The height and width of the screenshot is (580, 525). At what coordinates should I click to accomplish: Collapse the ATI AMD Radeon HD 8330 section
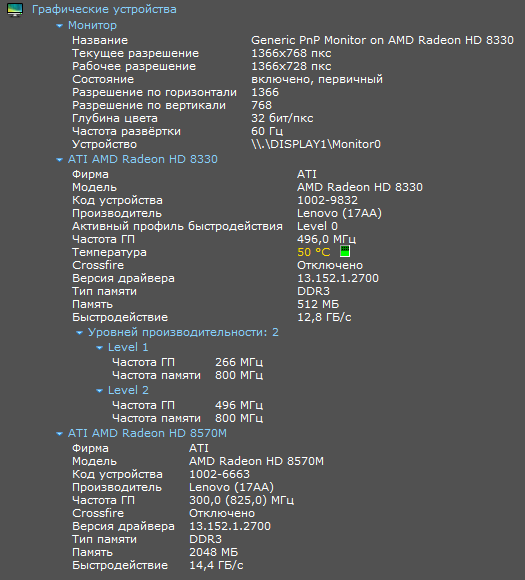click(59, 160)
